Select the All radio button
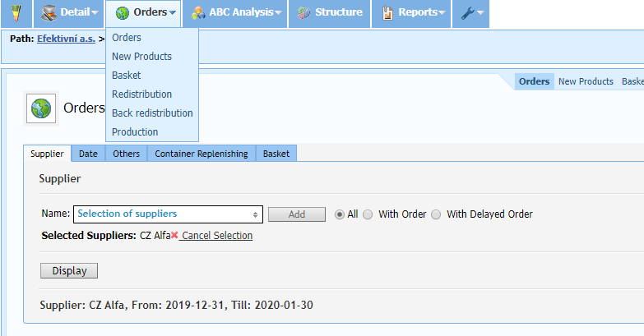This screenshot has height=336, width=644. [339, 214]
